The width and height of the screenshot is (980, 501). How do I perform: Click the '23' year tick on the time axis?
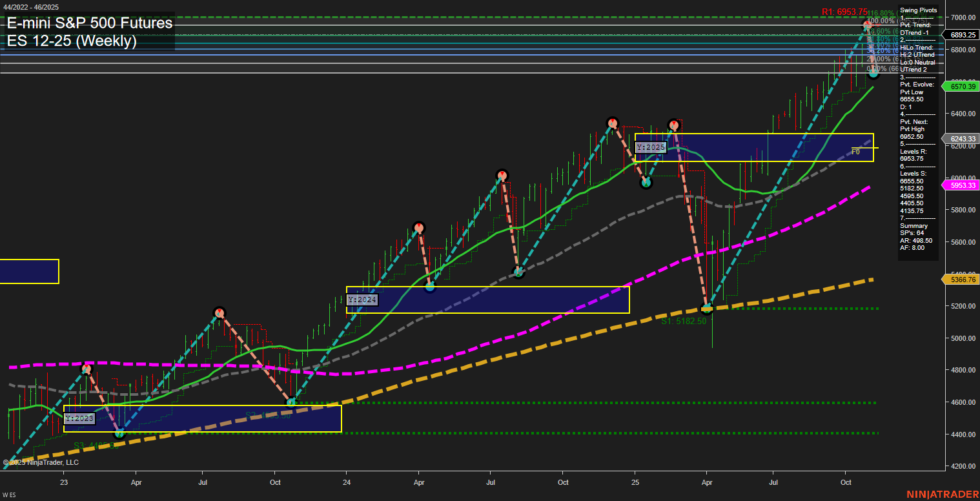(64, 482)
